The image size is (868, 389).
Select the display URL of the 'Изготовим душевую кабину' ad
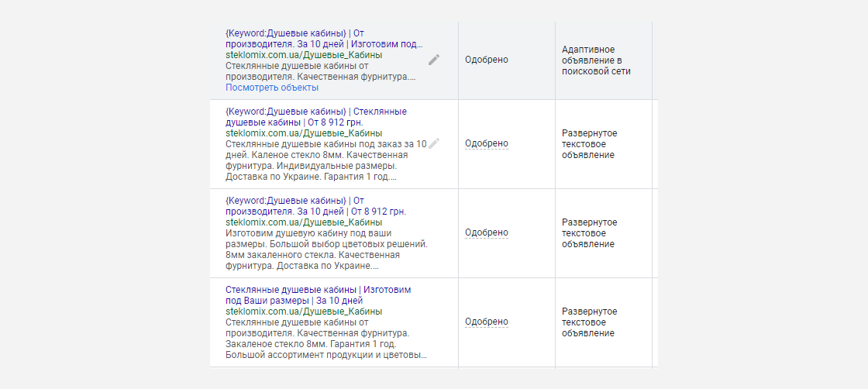tap(304, 222)
